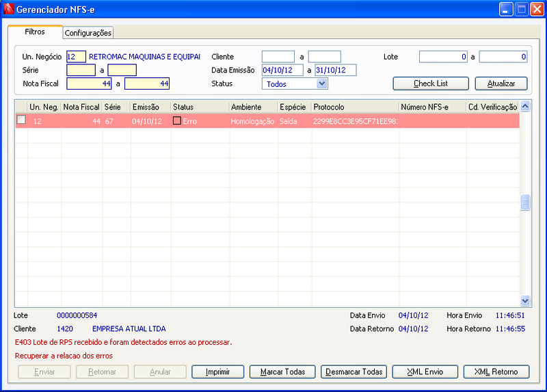Click the Nota Fiscal column header
547x392 pixels.
coord(81,107)
